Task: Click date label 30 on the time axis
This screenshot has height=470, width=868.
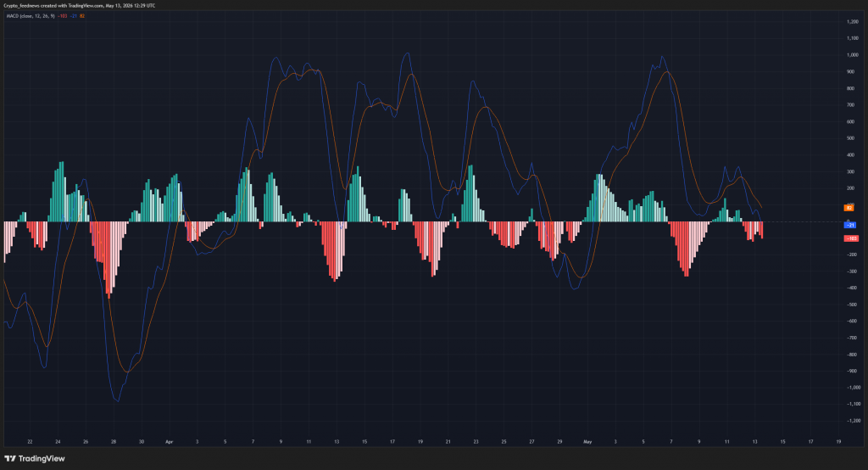Action: pyautogui.click(x=142, y=442)
